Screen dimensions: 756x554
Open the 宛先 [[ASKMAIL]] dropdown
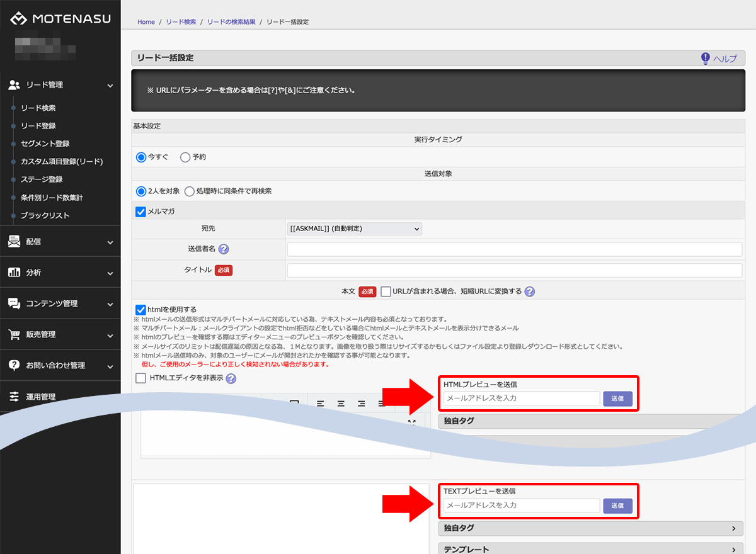pos(354,229)
